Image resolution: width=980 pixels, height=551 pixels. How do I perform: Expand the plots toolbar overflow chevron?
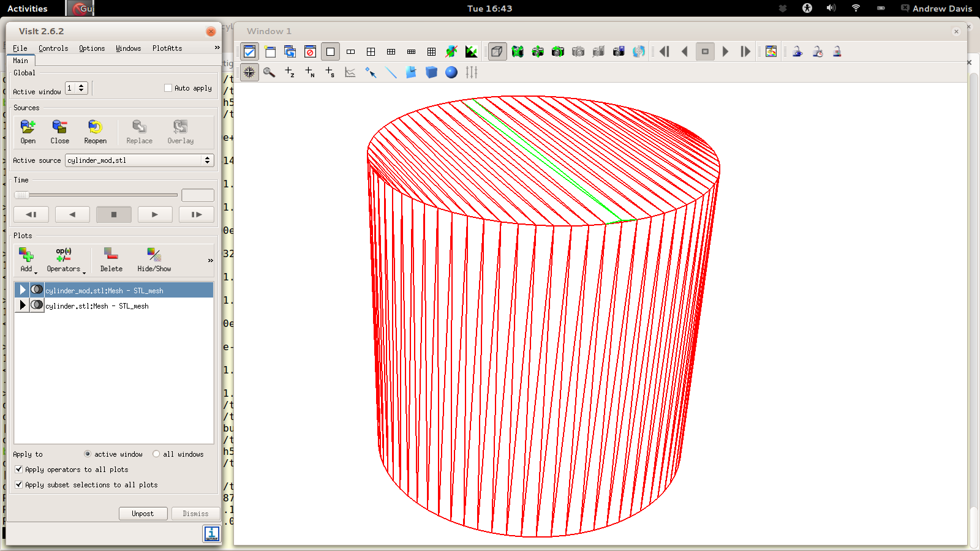(211, 260)
